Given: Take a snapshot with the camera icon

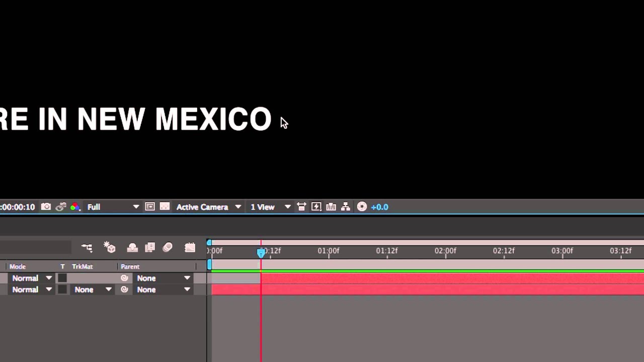Looking at the screenshot, I should pyautogui.click(x=46, y=207).
